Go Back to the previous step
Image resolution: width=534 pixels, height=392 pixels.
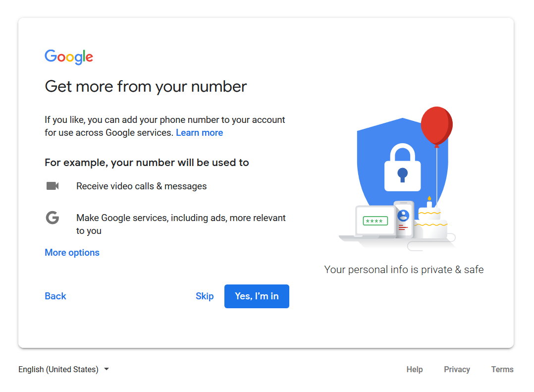(55, 296)
